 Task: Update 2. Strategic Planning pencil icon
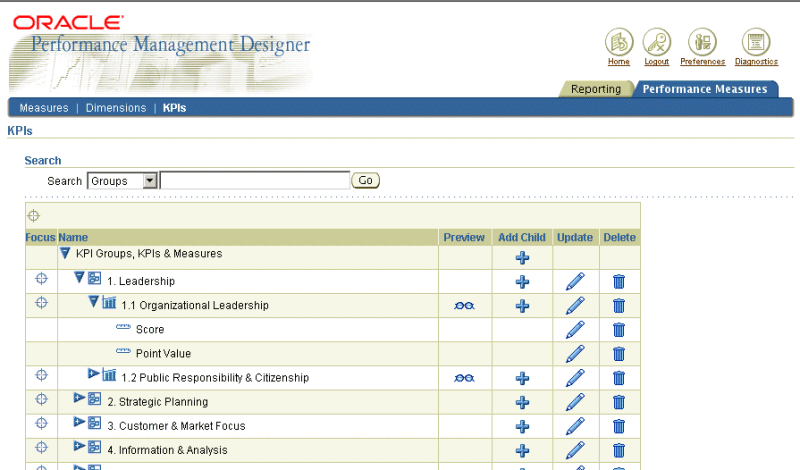coord(575,402)
